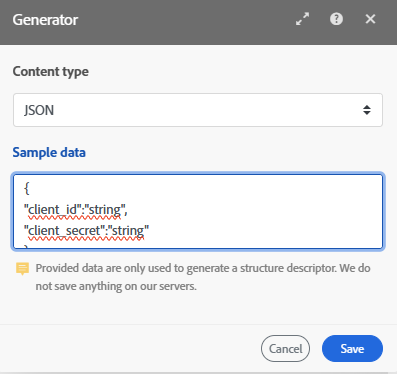Place the cursor on the "client_id" line
The image size is (397, 374).
point(76,210)
